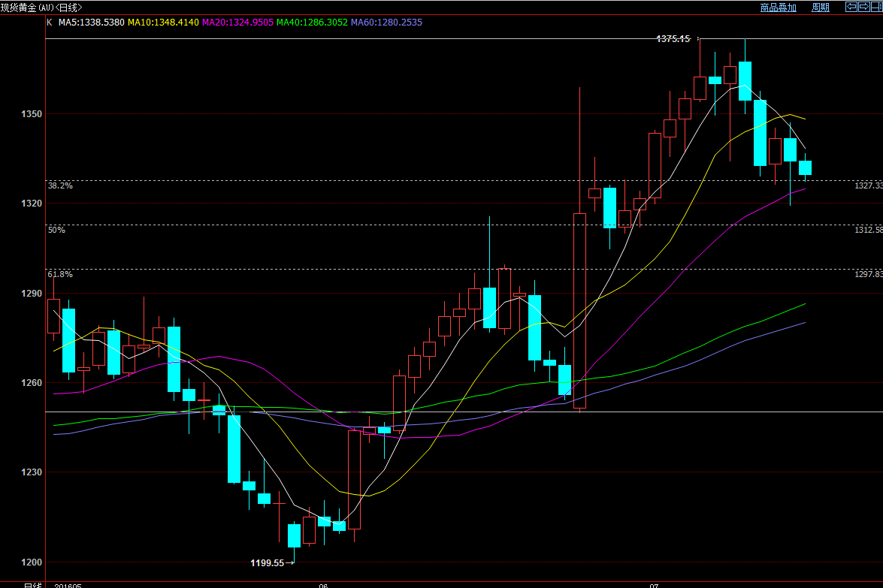This screenshot has height=588, width=883.
Task: Click the K indicator label
Action: pyautogui.click(x=50, y=23)
